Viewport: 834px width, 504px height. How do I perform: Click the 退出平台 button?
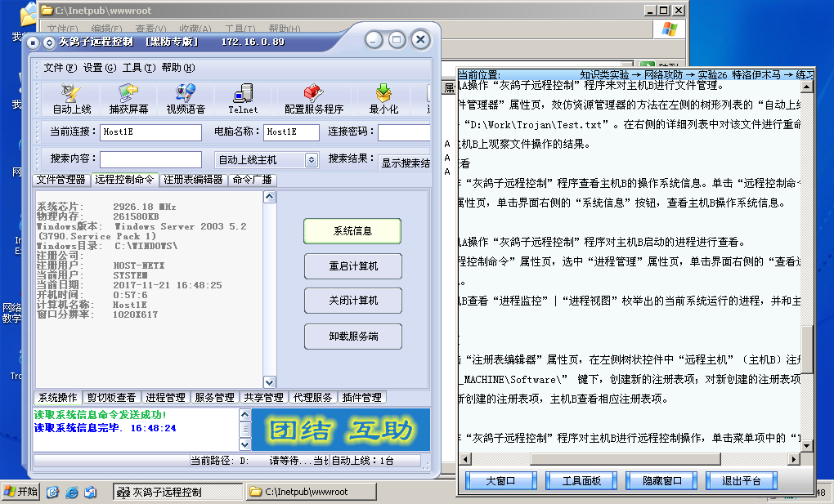pyautogui.click(x=742, y=480)
